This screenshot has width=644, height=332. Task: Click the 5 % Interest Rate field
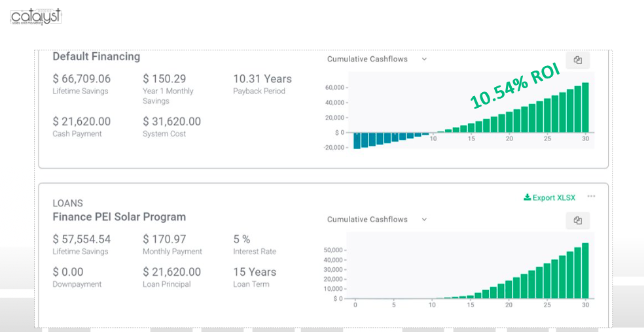coord(241,239)
